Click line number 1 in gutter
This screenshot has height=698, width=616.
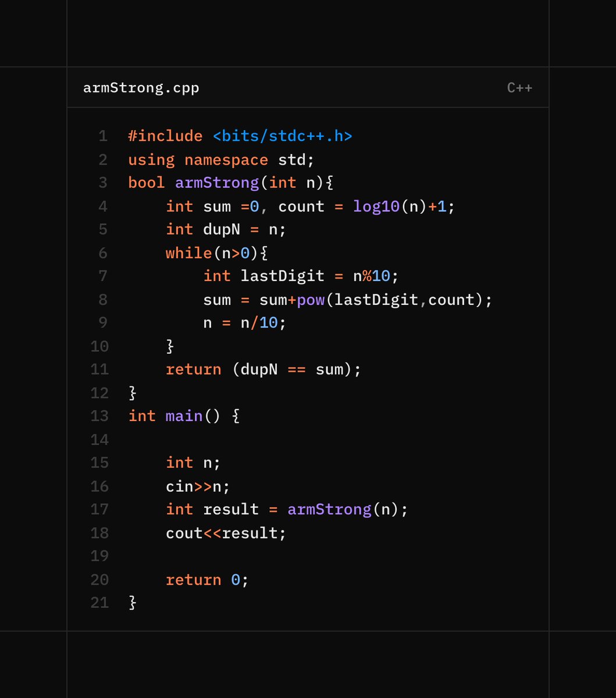[x=103, y=136]
